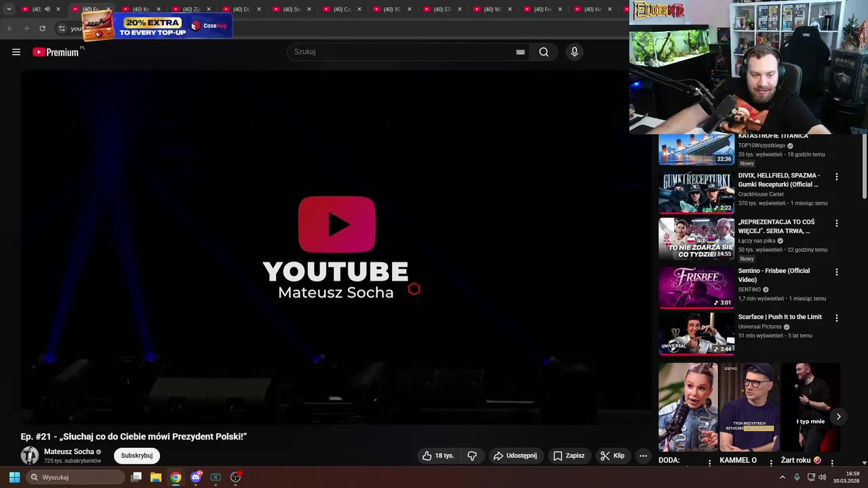This screenshot has width=868, height=488.
Task: Open options menu for Reprezentacja video
Action: [836, 223]
